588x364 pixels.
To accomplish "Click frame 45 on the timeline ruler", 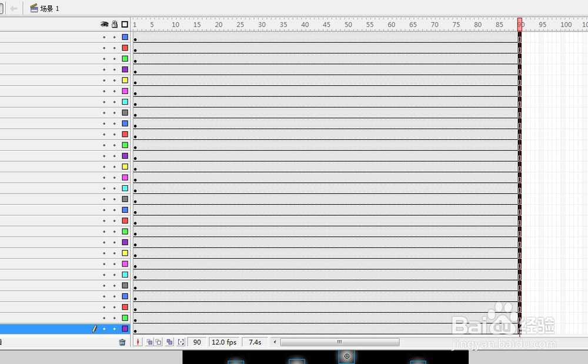I will pos(326,25).
